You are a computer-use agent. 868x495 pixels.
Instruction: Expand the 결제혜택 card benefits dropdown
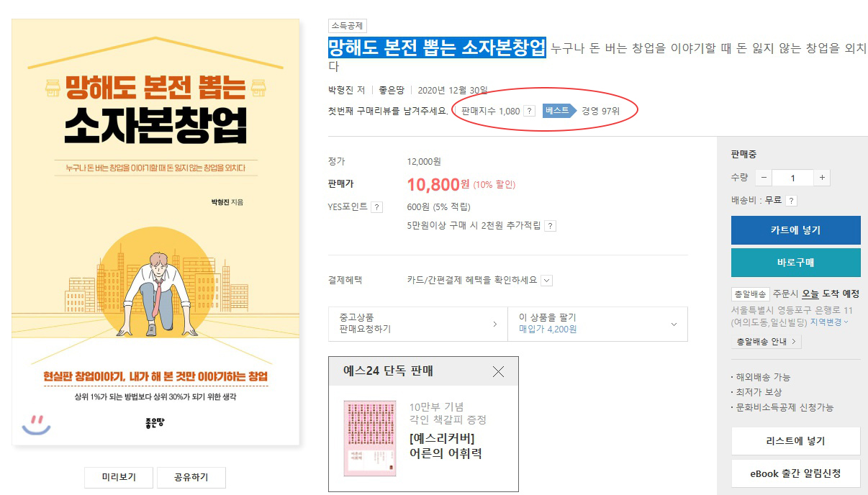coord(546,281)
